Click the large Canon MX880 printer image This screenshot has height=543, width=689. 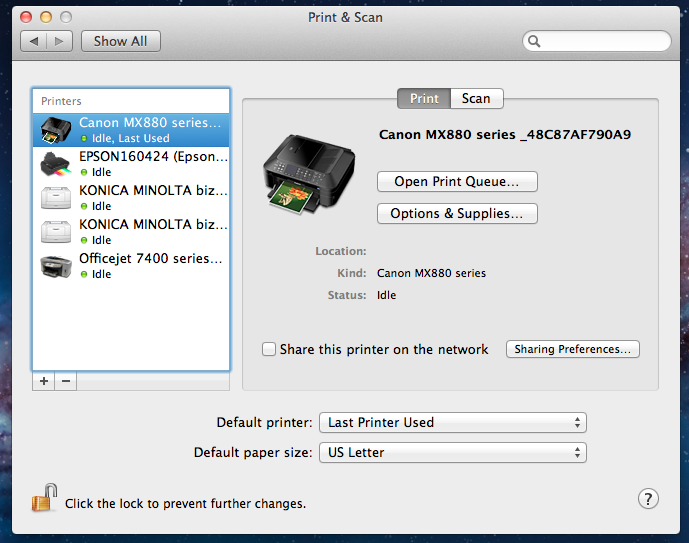coord(309,174)
